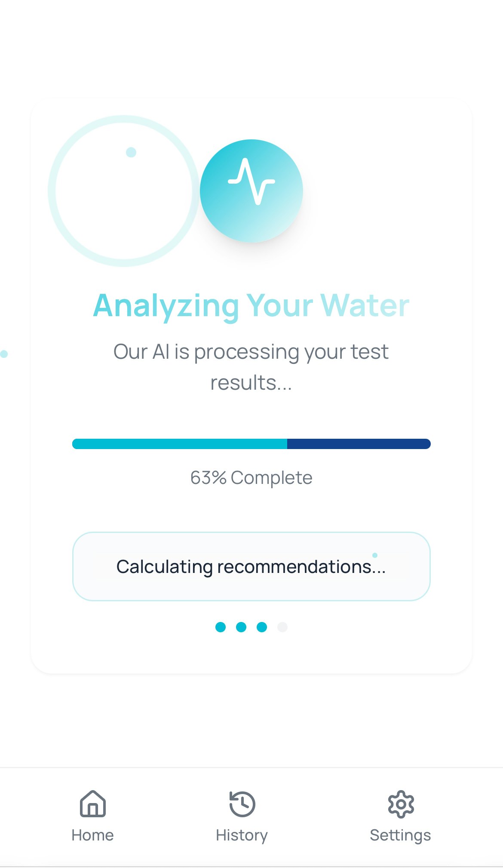Viewport: 503px width, 868px height.
Task: Click the Settings label text
Action: point(400,835)
